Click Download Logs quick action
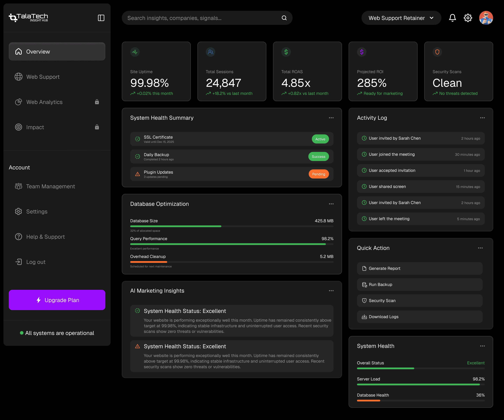Viewport: 504px width, 420px height. [x=420, y=317]
